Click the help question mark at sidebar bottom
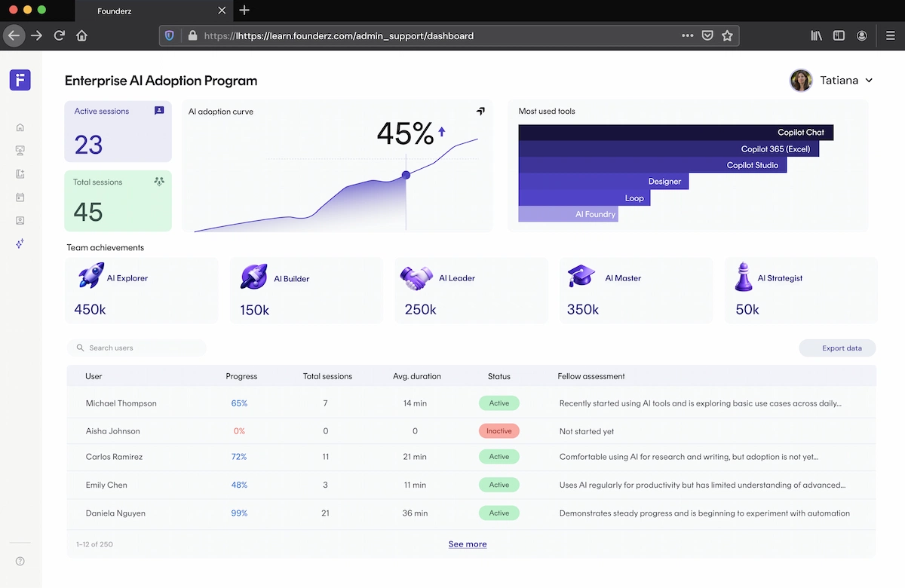This screenshot has height=588, width=905. [20, 562]
